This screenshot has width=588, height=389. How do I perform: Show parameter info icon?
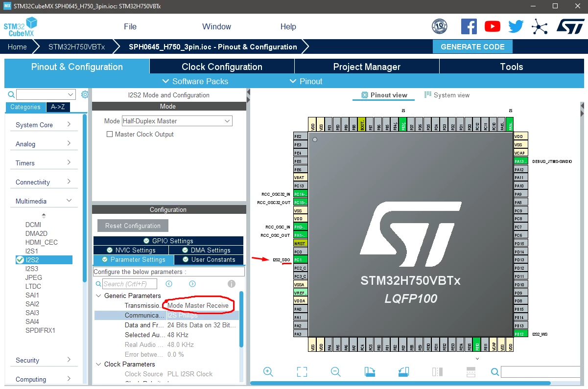click(x=232, y=284)
